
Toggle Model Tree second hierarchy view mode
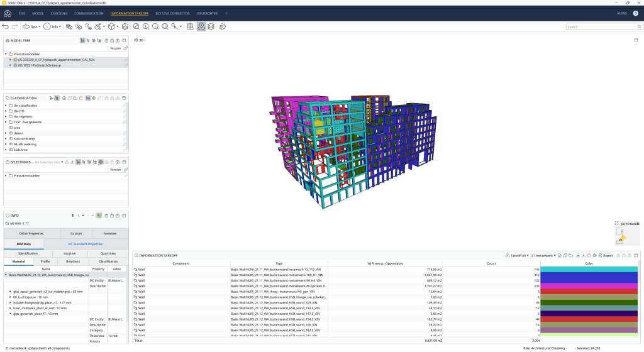tap(88, 41)
